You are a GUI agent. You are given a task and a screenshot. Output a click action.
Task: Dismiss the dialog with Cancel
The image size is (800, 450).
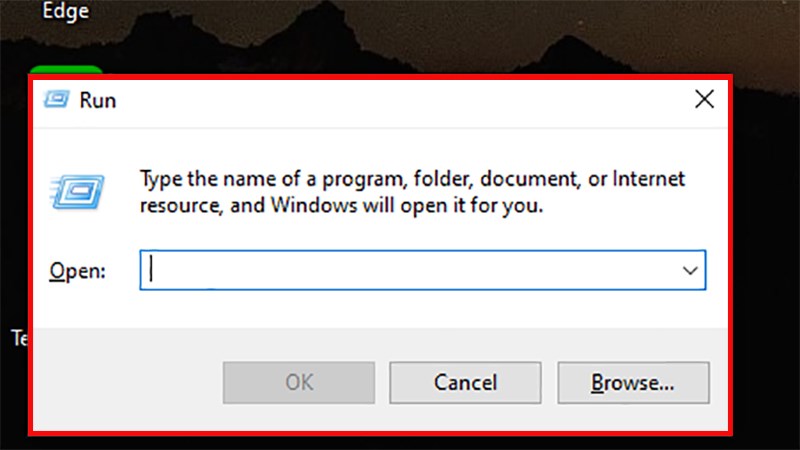(x=465, y=383)
